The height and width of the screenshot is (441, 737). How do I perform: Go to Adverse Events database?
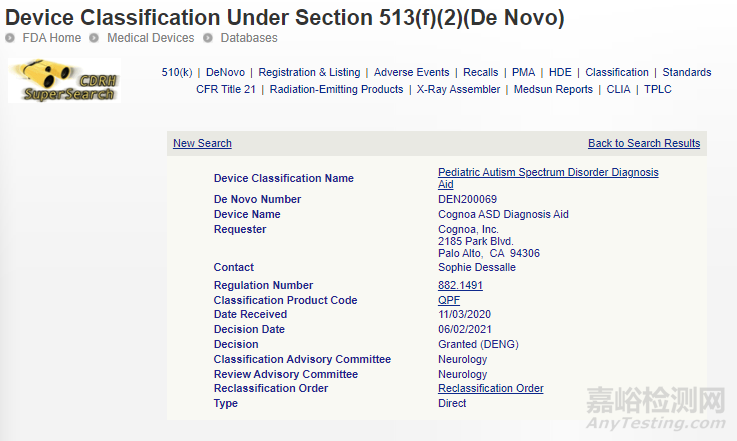411,72
